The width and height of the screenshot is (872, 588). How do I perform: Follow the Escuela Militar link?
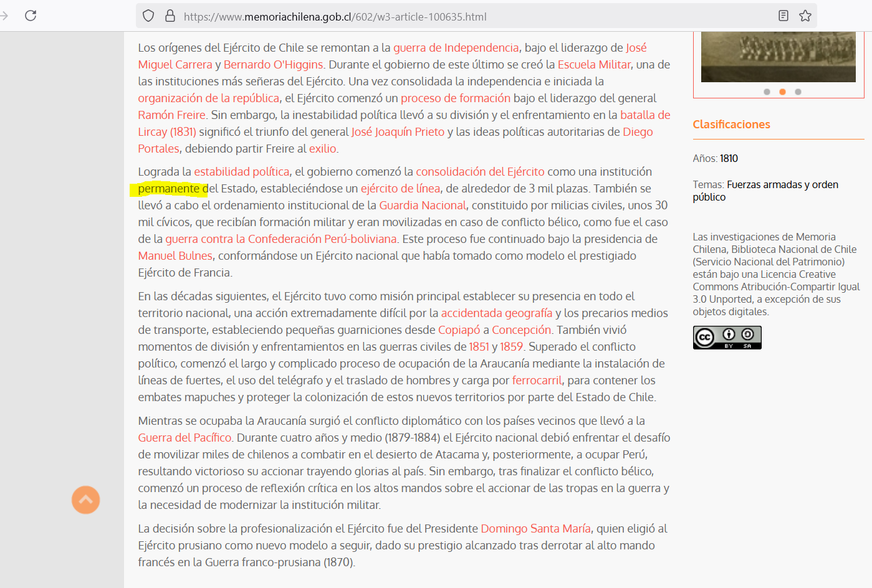point(594,65)
